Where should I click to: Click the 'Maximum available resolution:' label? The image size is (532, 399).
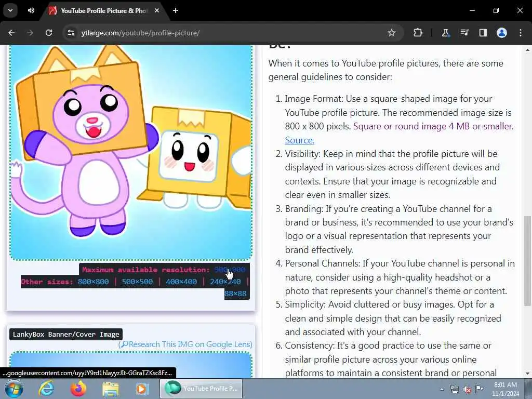click(x=146, y=270)
